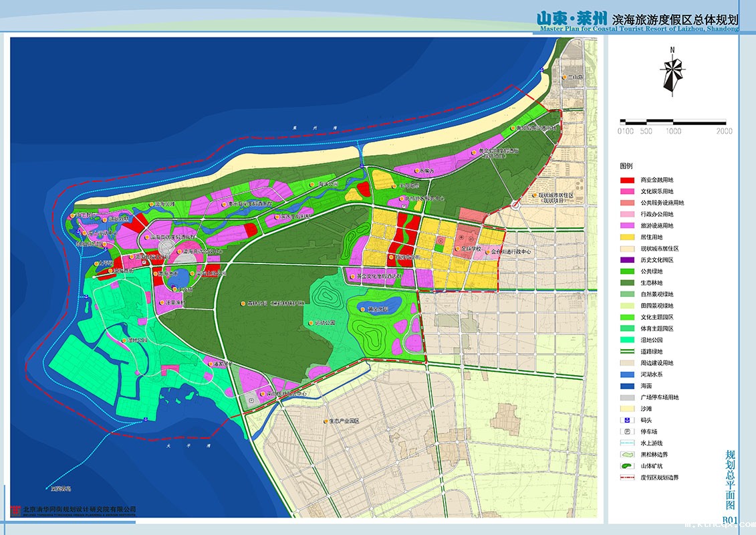The height and width of the screenshot is (535, 756).
Task: Select the red 商业金融用地 legend swatch
Action: pos(626,180)
